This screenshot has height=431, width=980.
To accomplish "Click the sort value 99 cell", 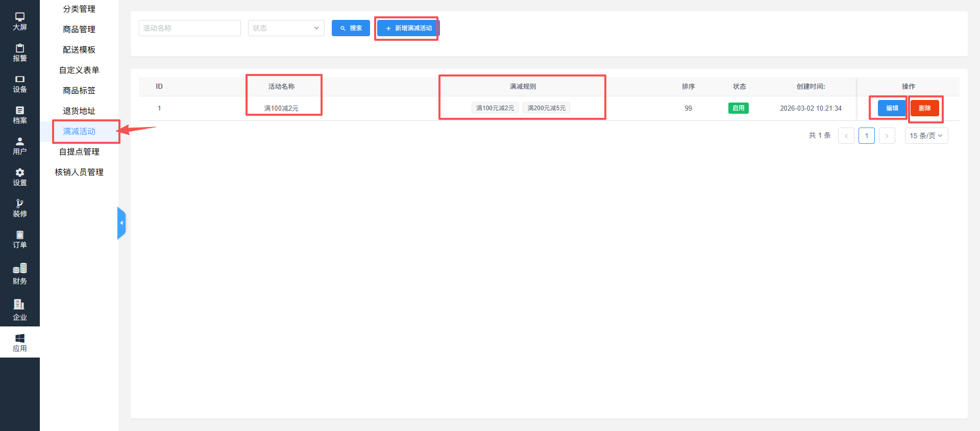I will tap(688, 109).
